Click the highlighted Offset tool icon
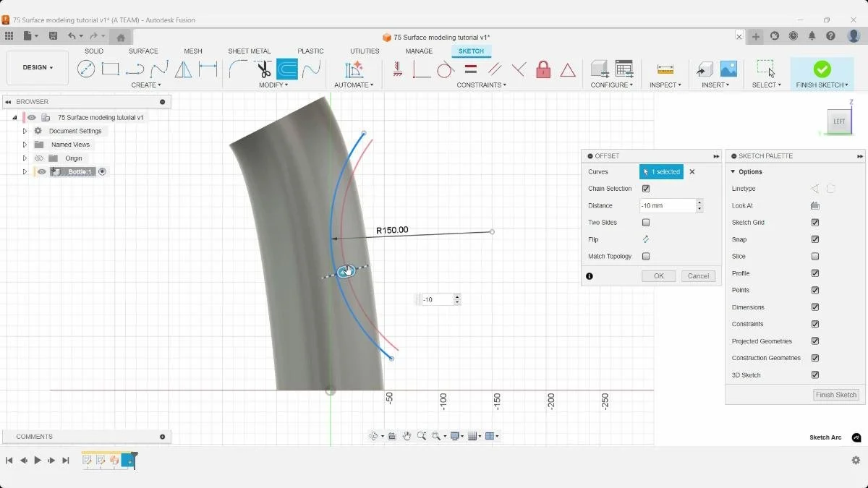Image resolution: width=868 pixels, height=488 pixels. 287,69
